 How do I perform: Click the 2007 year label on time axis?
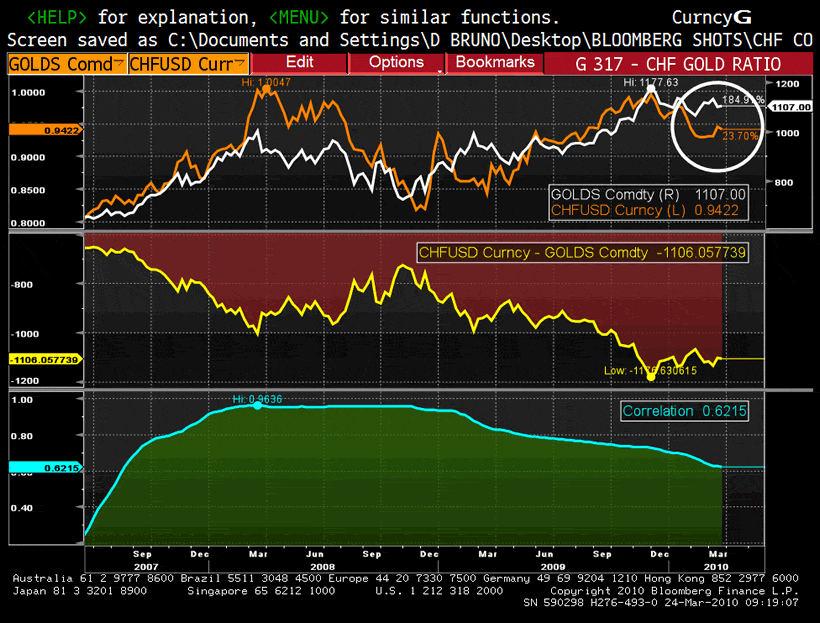tap(146, 567)
